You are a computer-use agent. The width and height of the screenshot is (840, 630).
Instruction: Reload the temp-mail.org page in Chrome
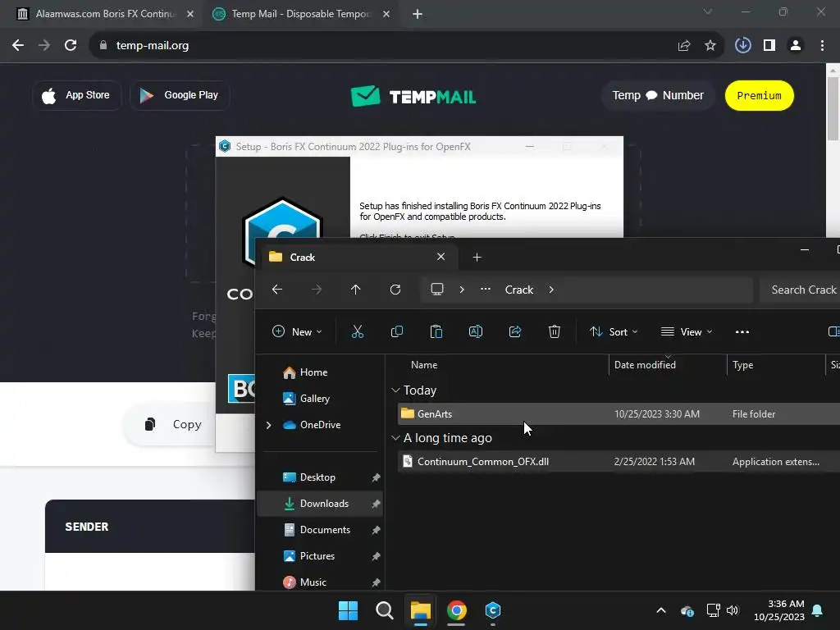pos(71,46)
